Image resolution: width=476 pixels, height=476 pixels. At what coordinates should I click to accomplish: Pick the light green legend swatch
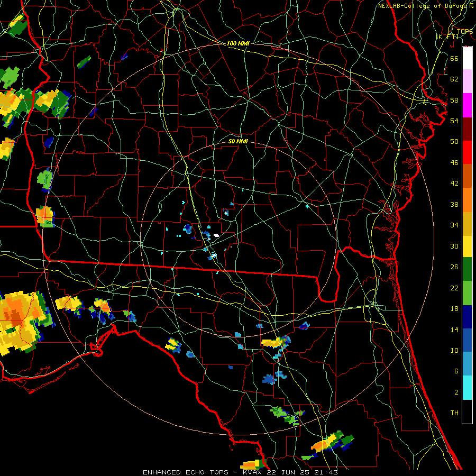pyautogui.click(x=467, y=293)
